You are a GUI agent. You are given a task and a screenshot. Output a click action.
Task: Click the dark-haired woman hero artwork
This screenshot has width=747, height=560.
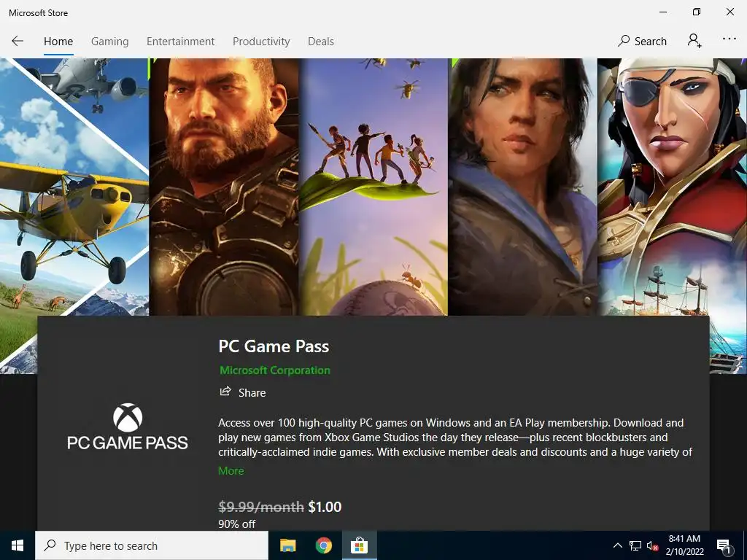click(522, 187)
